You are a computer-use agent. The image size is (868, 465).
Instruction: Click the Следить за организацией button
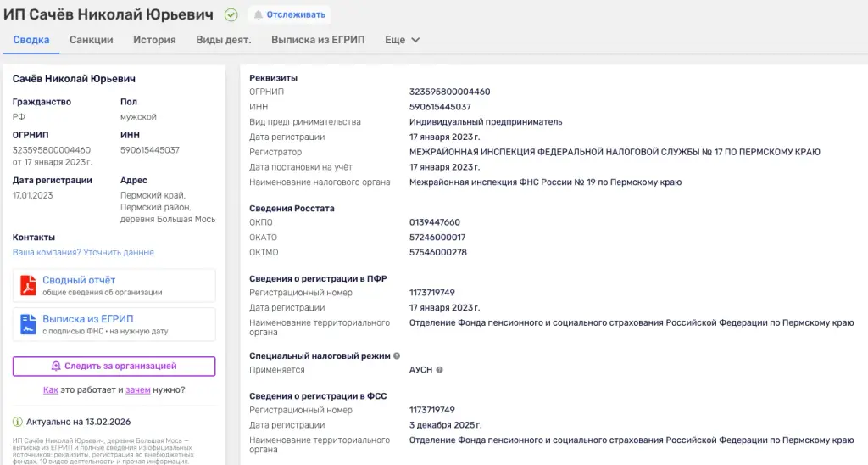(x=114, y=366)
